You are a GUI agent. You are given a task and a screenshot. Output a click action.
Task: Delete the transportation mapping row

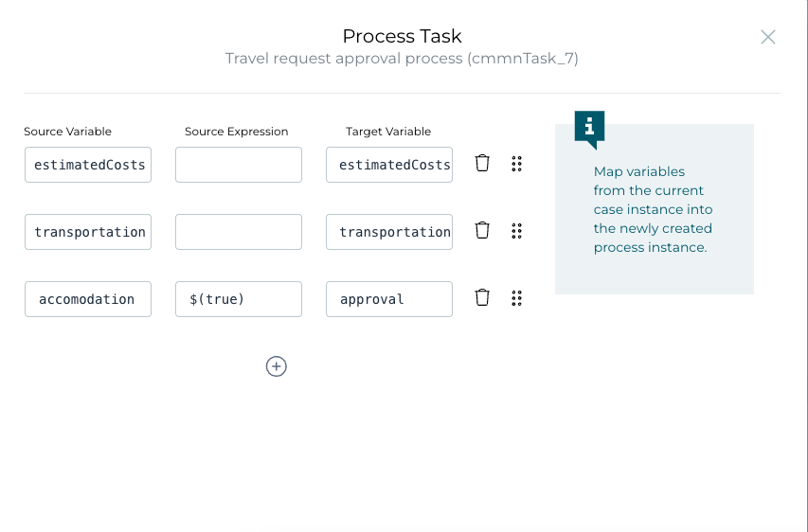[x=482, y=230]
